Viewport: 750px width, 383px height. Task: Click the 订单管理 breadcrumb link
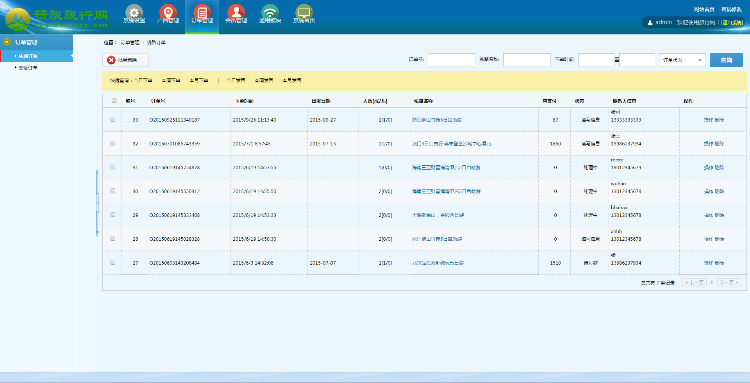point(129,43)
